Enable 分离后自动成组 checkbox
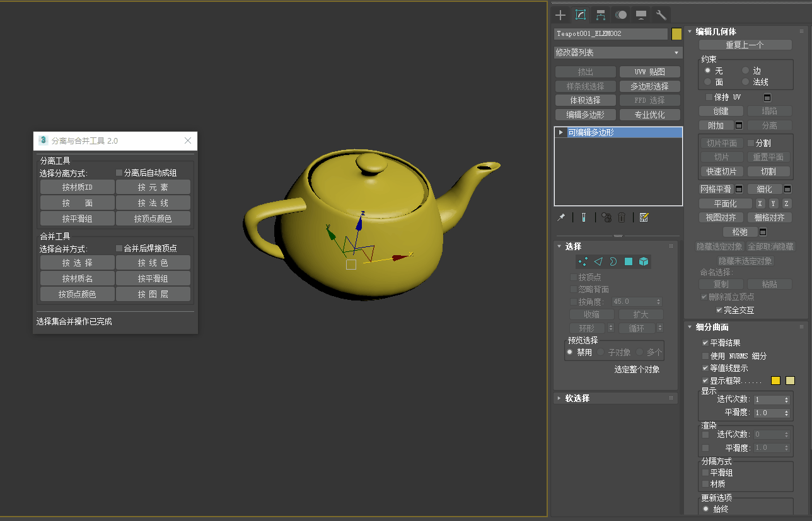 pyautogui.click(x=119, y=173)
